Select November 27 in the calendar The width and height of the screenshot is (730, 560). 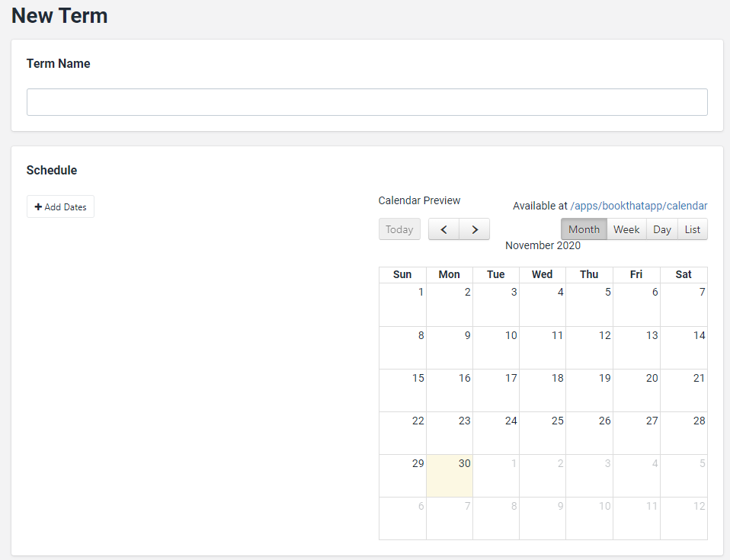click(636, 434)
